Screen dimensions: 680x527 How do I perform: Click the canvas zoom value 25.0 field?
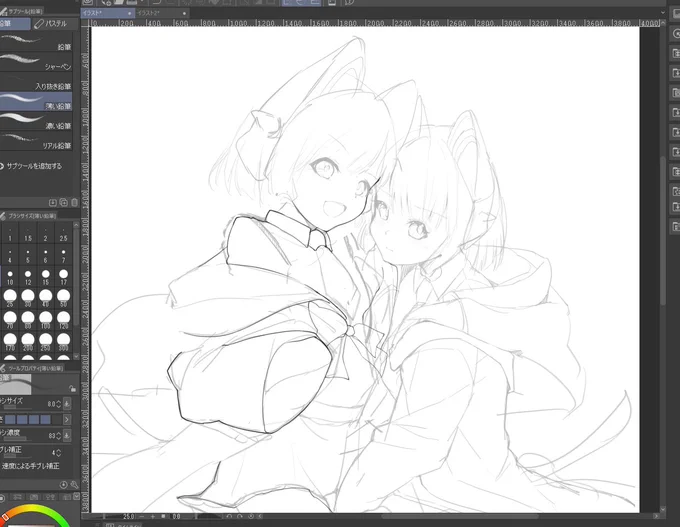click(128, 517)
